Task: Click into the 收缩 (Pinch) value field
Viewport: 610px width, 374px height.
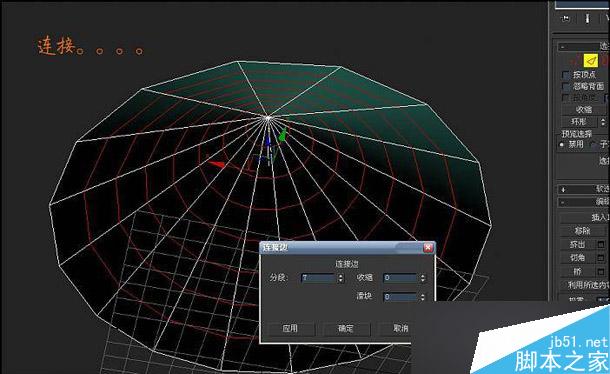Action: point(401,278)
